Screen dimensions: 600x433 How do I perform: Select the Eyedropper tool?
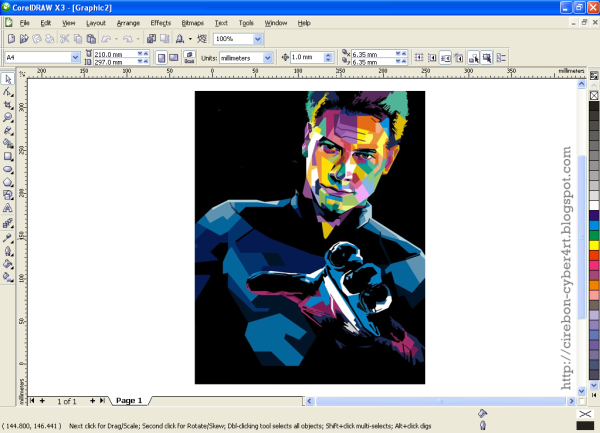click(8, 238)
